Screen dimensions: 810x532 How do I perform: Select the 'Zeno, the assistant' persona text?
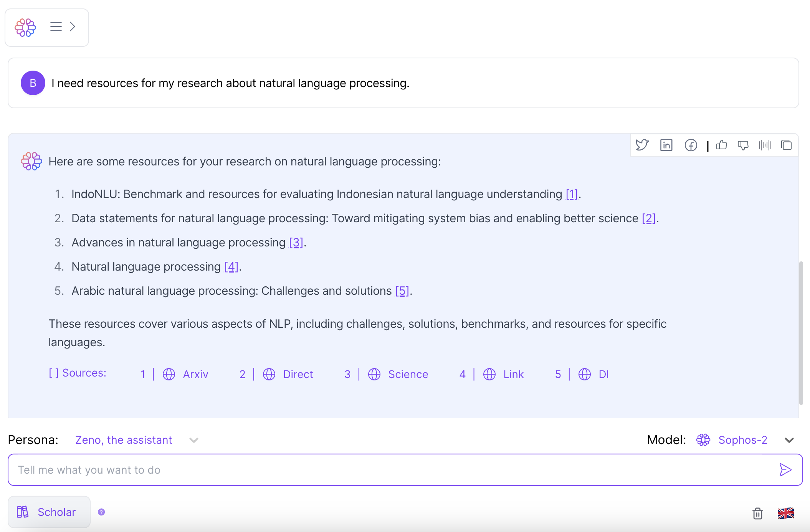(x=124, y=440)
